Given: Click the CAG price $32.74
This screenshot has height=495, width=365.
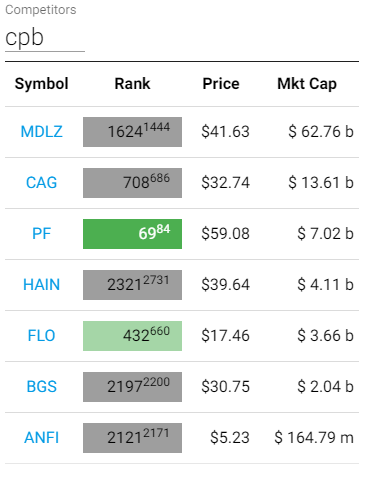Looking at the screenshot, I should coord(225,183).
